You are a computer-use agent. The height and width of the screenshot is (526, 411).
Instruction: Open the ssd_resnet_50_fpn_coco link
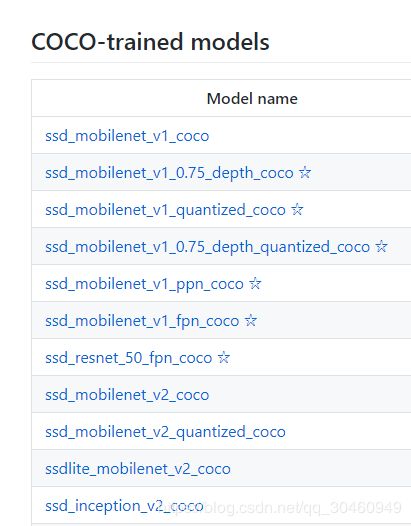click(129, 358)
